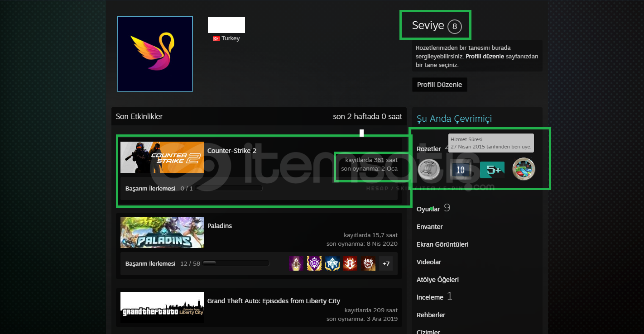The image size is (644, 334).
Task: Click Counter-Strike 2 achievement progress bar
Action: pos(230,188)
